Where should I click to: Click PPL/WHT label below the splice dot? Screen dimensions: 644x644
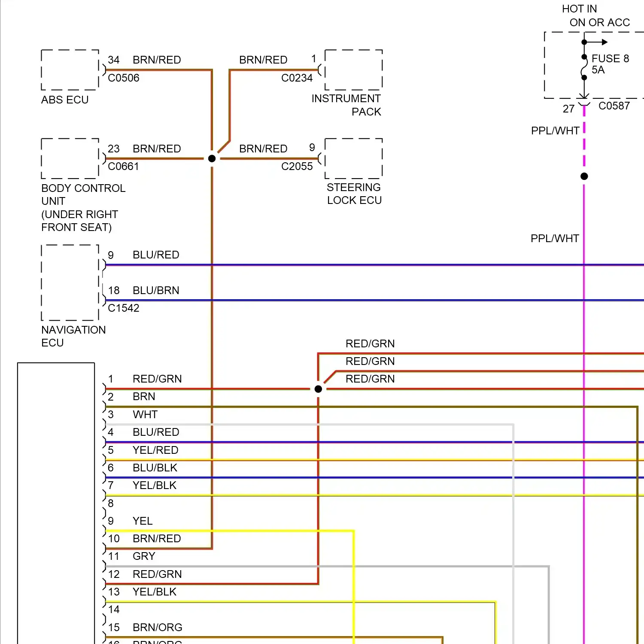(x=555, y=238)
